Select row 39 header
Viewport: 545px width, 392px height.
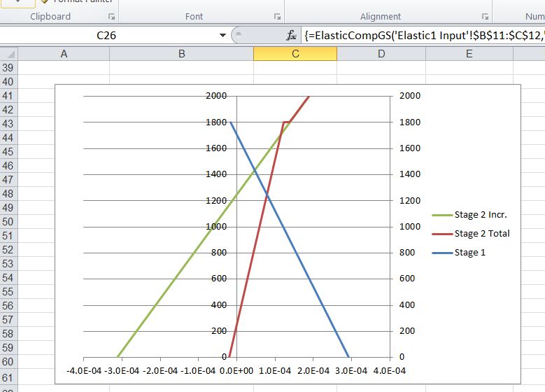point(8,67)
